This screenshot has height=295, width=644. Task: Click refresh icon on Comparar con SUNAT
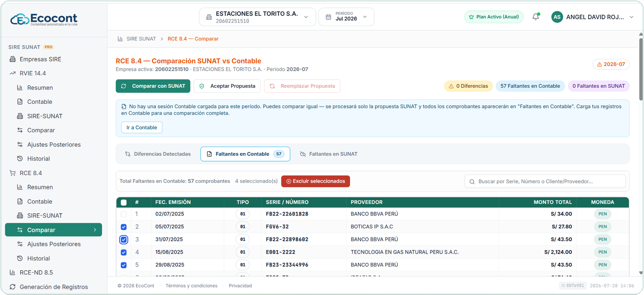(x=124, y=86)
